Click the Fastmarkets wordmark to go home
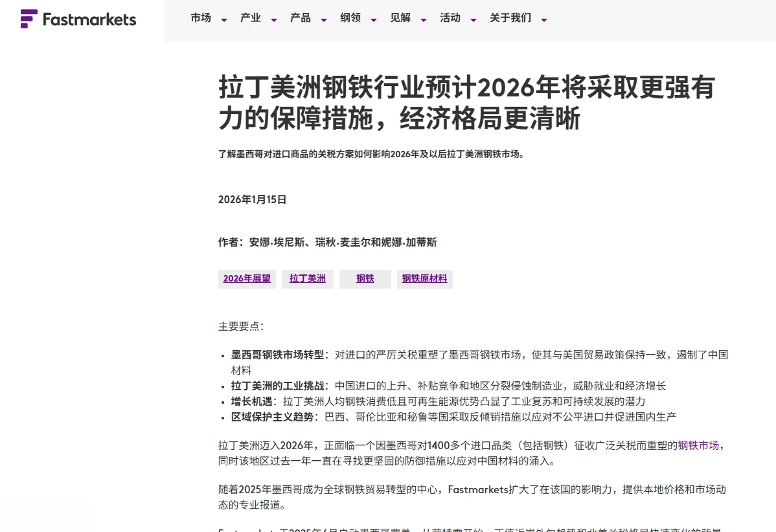 point(89,19)
